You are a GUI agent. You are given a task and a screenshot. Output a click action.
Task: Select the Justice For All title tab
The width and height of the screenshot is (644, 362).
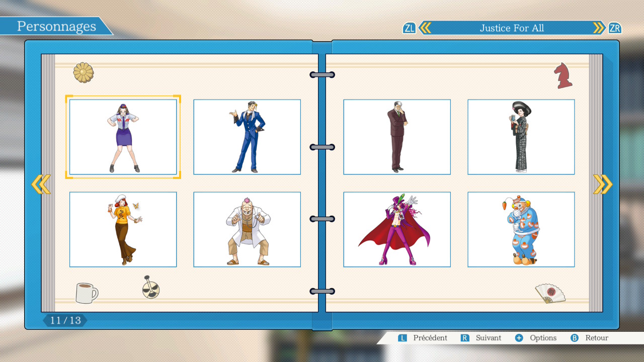pyautogui.click(x=512, y=28)
